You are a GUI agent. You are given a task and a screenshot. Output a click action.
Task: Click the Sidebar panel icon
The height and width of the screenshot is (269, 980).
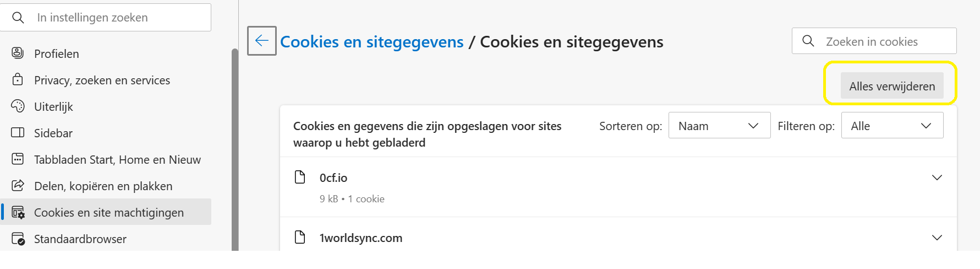tap(18, 132)
